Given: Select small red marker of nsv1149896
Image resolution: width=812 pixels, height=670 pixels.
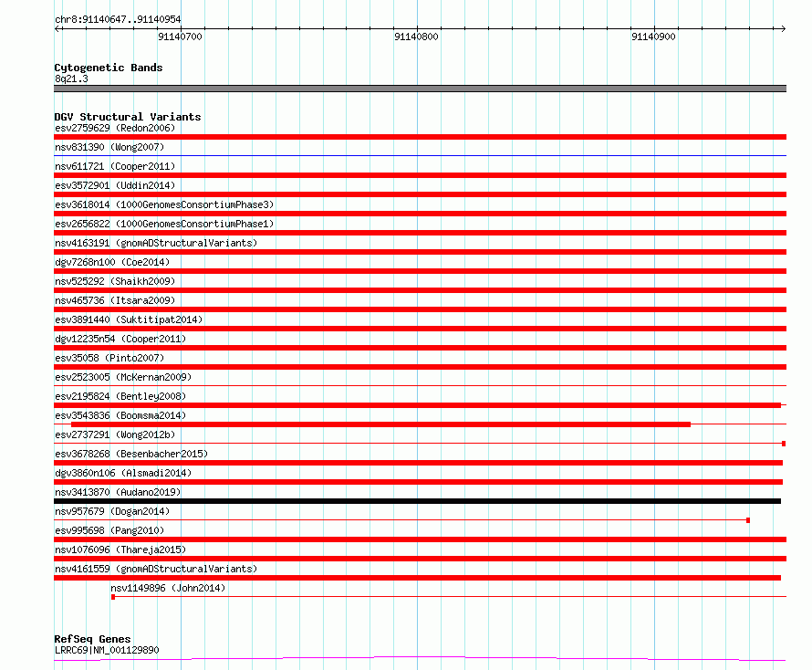Looking at the screenshot, I should [113, 597].
